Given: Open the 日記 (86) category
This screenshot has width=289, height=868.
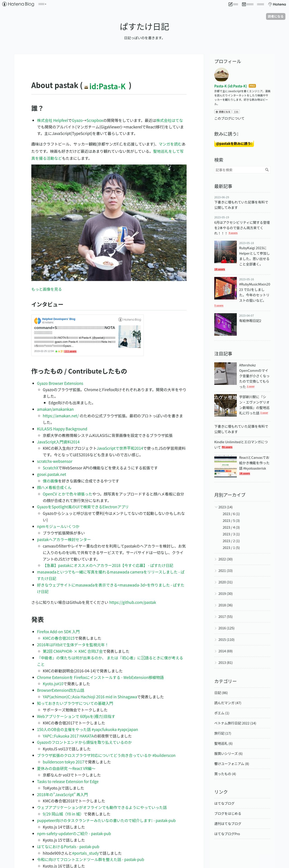Looking at the screenshot, I should pos(221,692).
